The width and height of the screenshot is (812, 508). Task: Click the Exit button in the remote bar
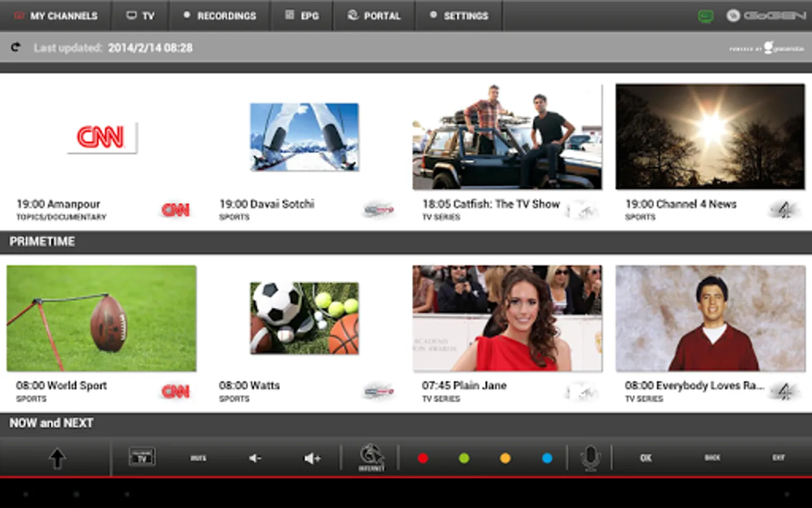click(779, 458)
